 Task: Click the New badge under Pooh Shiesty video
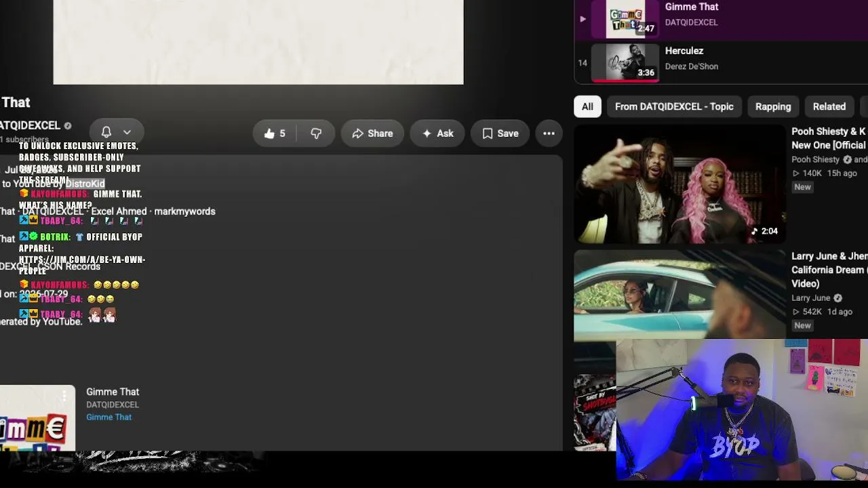click(802, 187)
